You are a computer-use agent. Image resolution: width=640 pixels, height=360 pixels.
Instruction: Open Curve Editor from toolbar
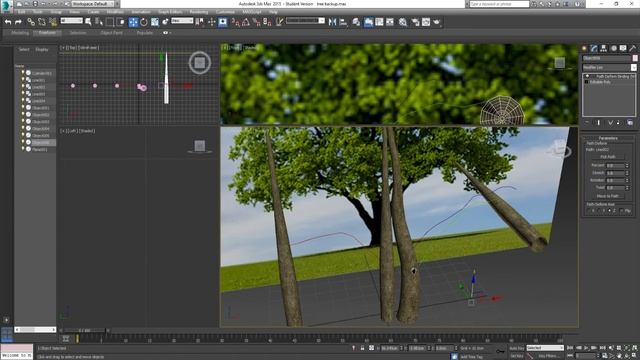[x=379, y=22]
